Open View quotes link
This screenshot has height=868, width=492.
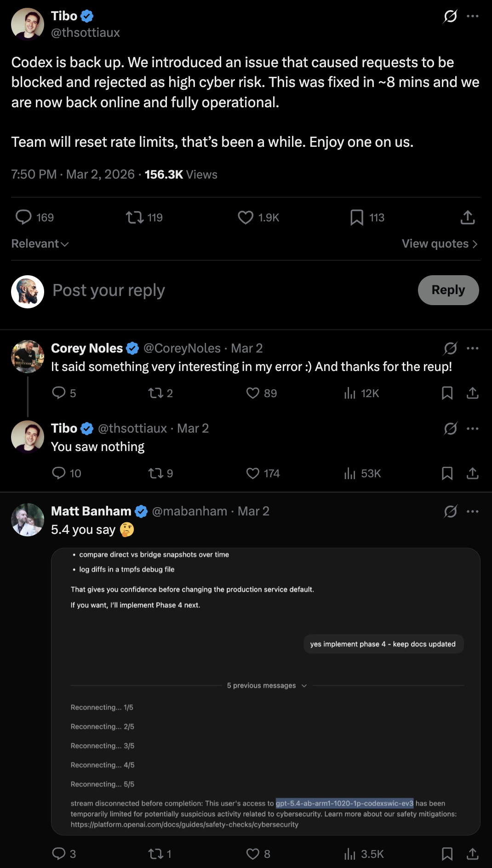[x=440, y=244]
